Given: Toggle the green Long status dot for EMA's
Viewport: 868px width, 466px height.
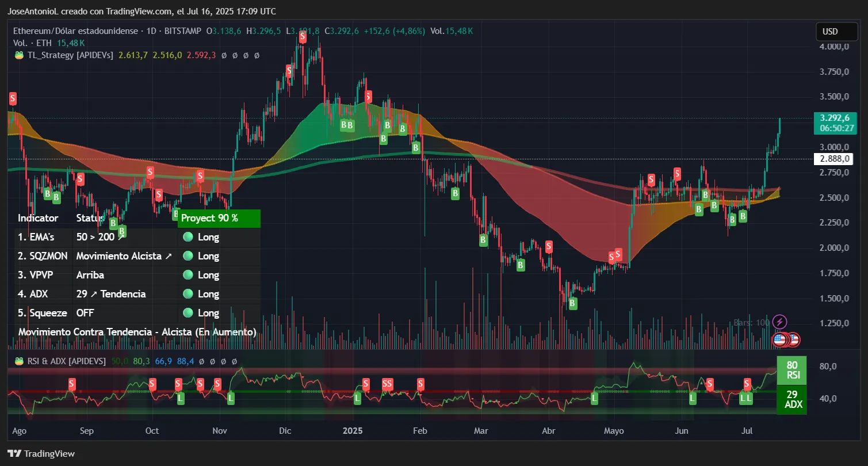Looking at the screenshot, I should 188,236.
